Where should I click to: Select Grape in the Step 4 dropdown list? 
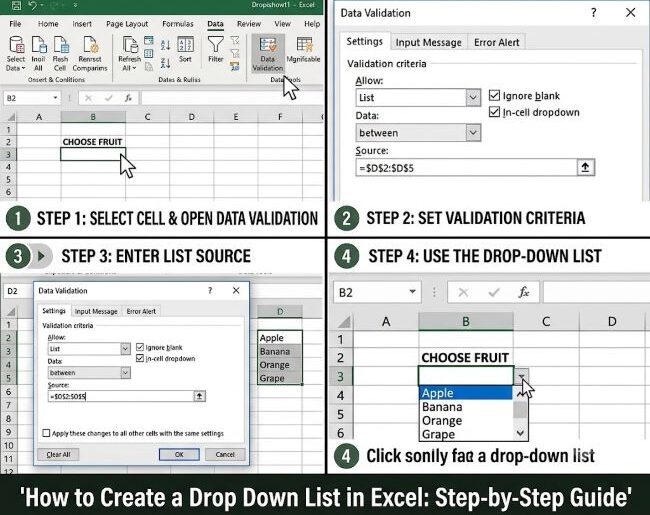point(466,434)
